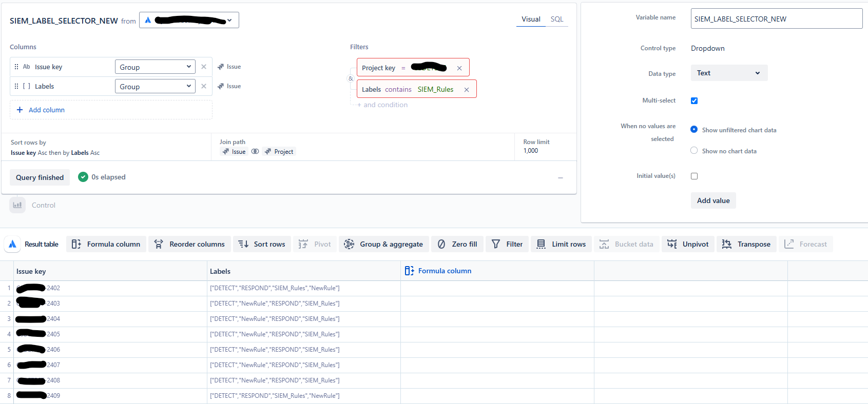Open the Reorder columns step
Viewport: 868px width, 404px height.
pyautogui.click(x=190, y=245)
